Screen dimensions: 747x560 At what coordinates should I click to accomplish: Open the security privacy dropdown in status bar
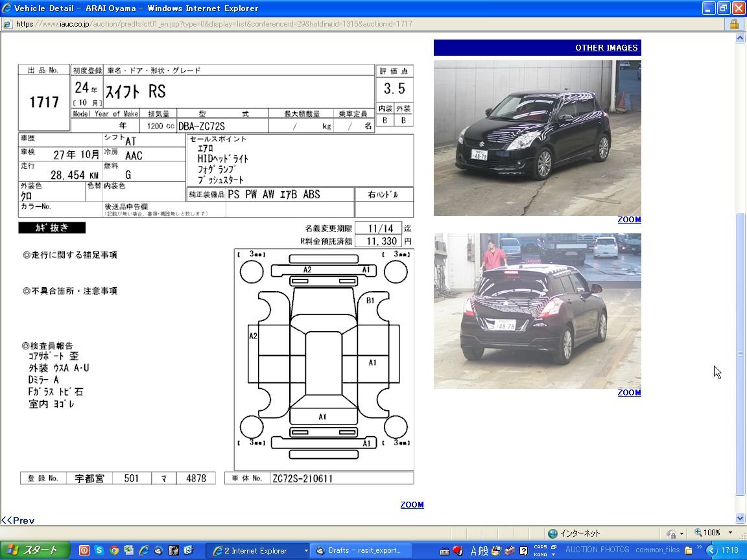(682, 533)
